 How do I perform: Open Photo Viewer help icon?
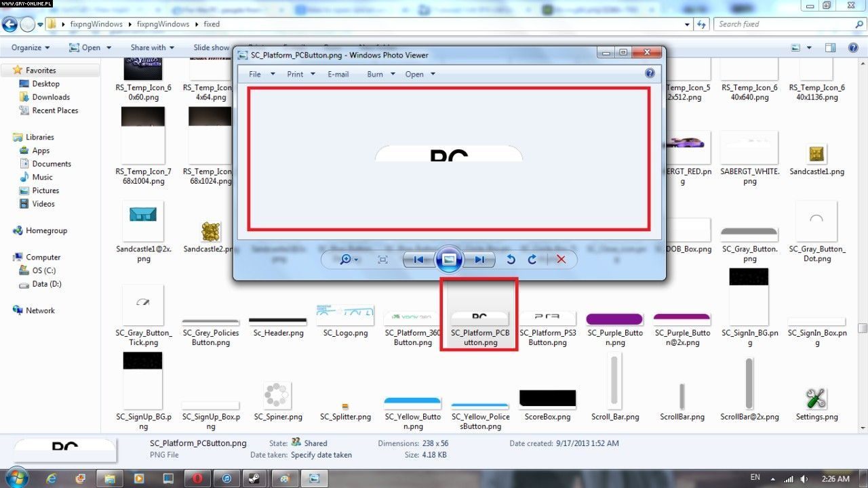click(650, 74)
